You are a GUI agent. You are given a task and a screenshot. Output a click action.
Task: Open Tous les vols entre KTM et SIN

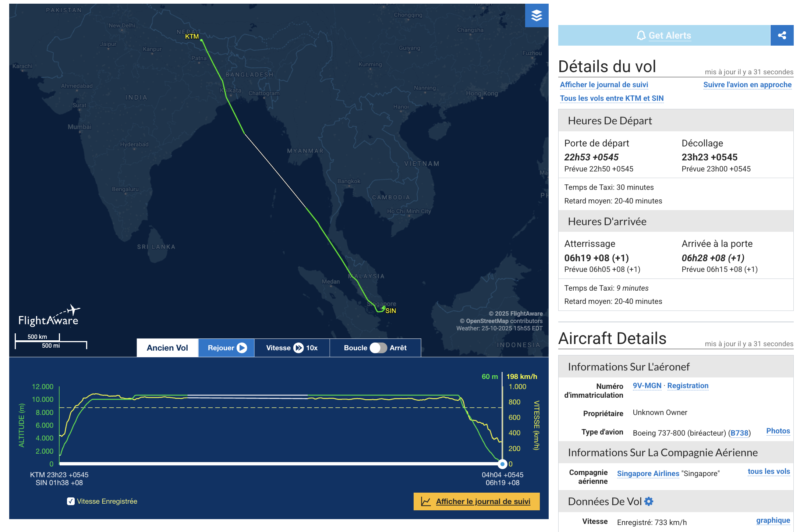(612, 98)
